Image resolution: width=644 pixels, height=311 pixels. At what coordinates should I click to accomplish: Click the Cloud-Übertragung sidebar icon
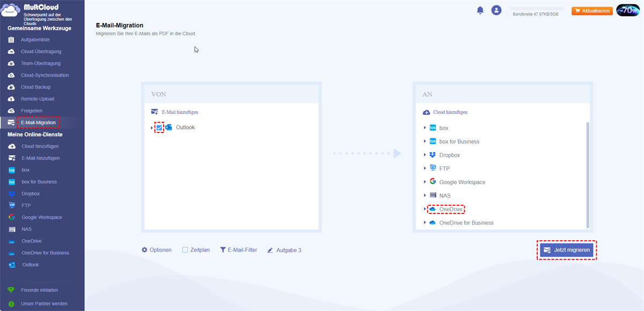click(x=11, y=52)
